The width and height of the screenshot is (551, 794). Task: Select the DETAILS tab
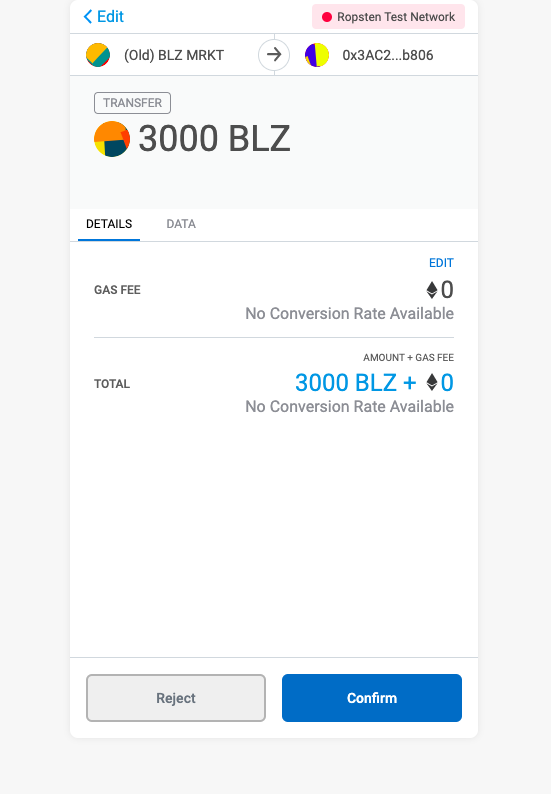(x=109, y=224)
